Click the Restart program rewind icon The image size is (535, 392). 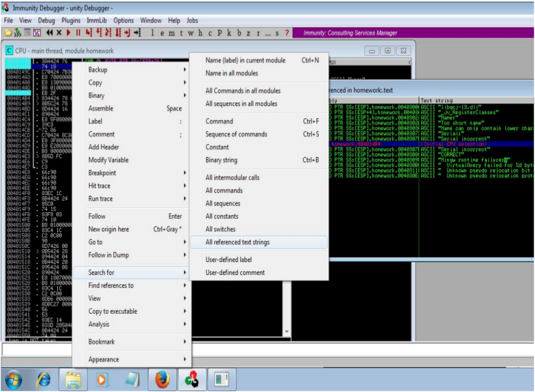point(49,33)
